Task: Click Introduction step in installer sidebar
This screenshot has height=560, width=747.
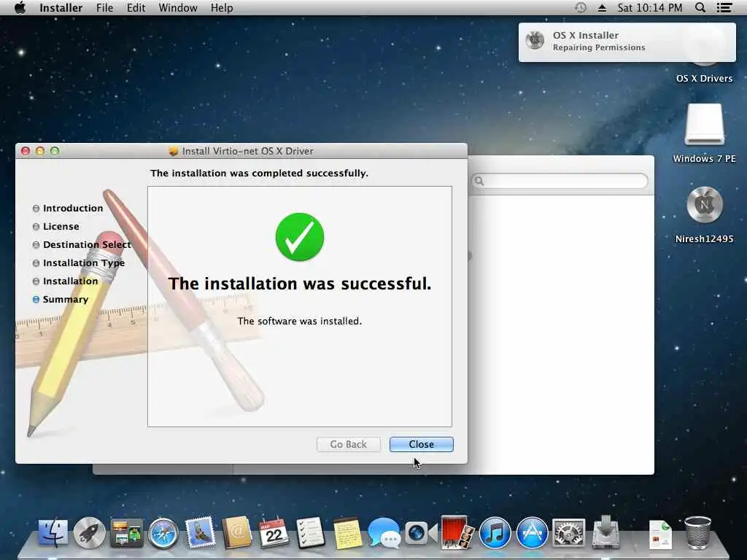Action: click(x=68, y=208)
